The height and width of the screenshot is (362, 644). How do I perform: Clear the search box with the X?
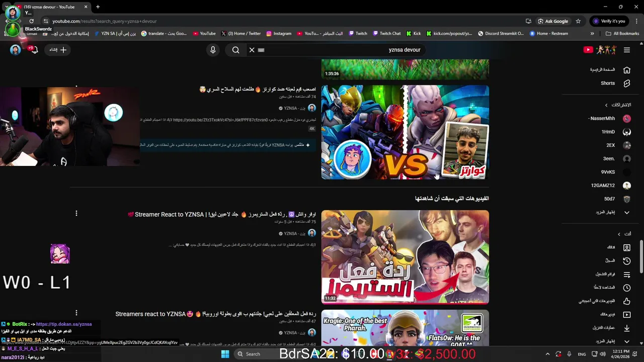(252, 50)
